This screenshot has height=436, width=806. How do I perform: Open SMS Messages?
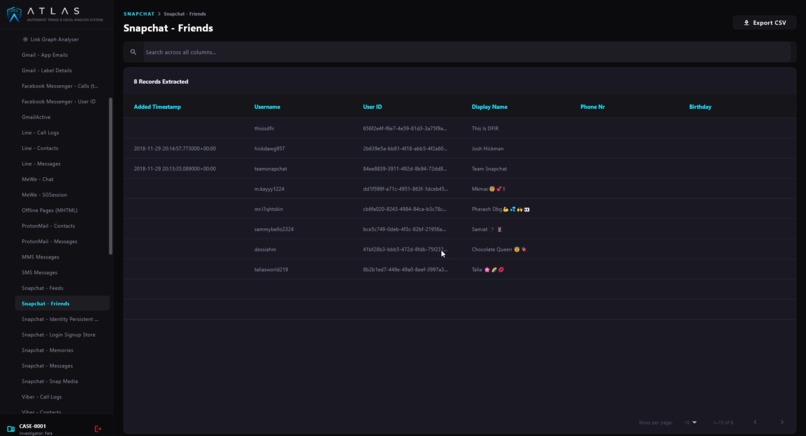pyautogui.click(x=40, y=272)
